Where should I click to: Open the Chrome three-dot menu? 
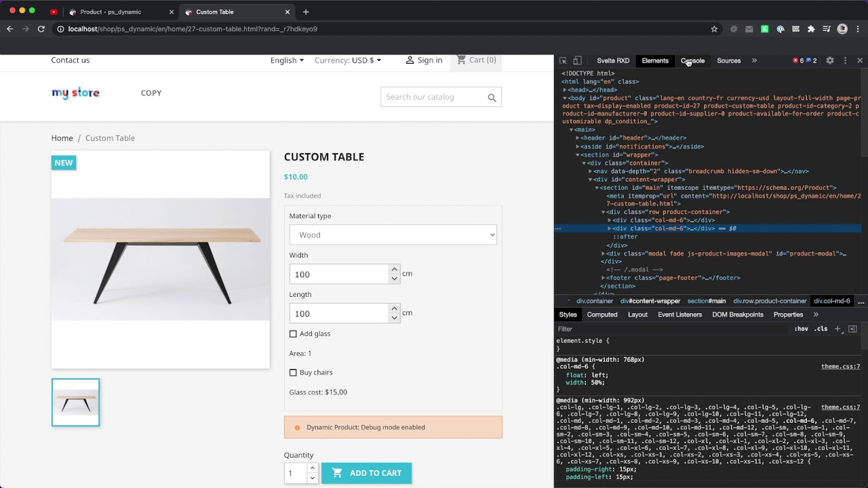[858, 29]
